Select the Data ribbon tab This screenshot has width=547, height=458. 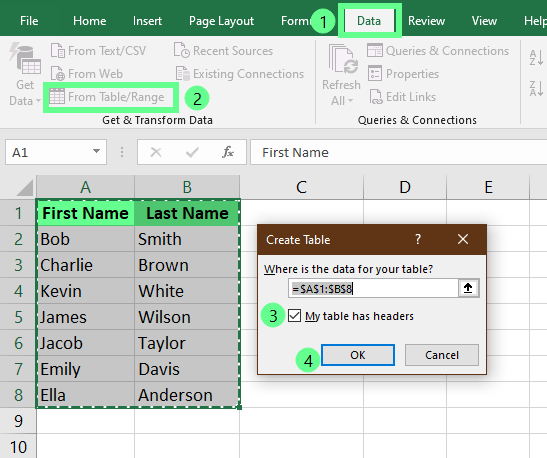(369, 21)
